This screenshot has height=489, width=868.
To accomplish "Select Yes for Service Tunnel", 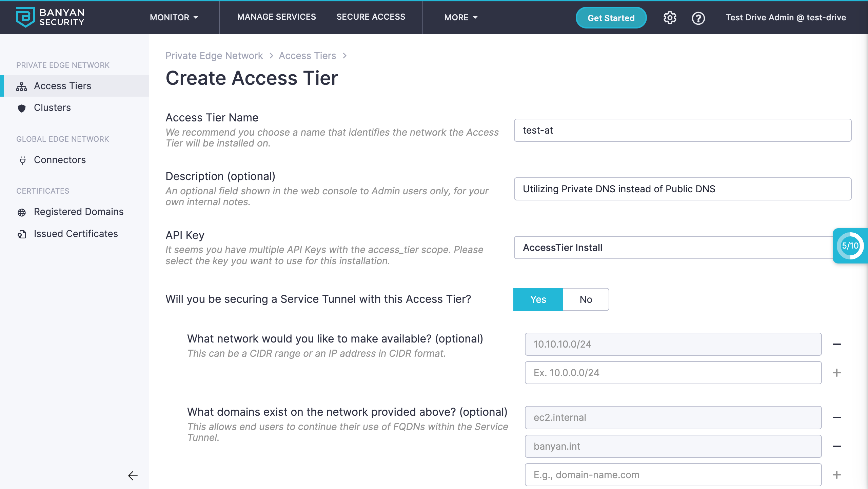I will [x=538, y=299].
